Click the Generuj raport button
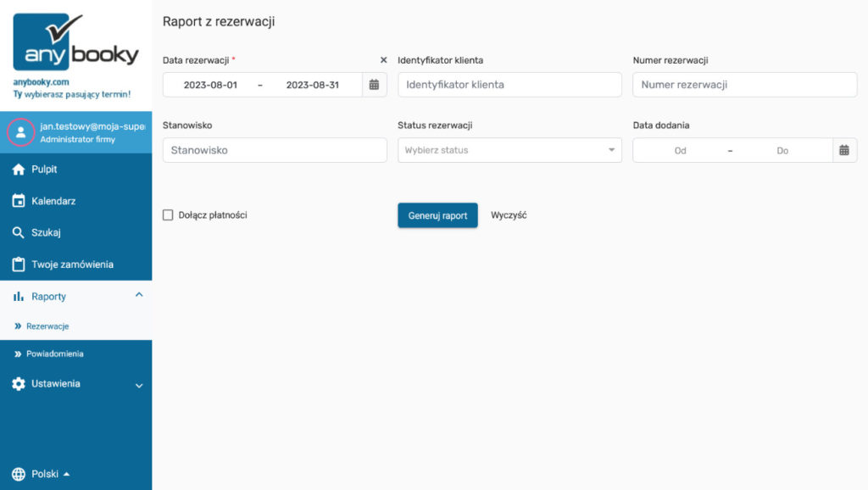Screen dimensions: 868x490 (x=437, y=215)
